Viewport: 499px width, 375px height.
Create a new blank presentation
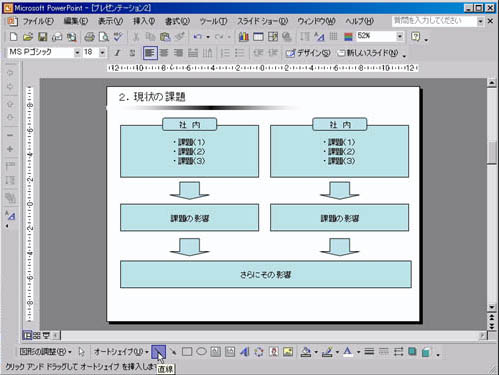pyautogui.click(x=14, y=37)
